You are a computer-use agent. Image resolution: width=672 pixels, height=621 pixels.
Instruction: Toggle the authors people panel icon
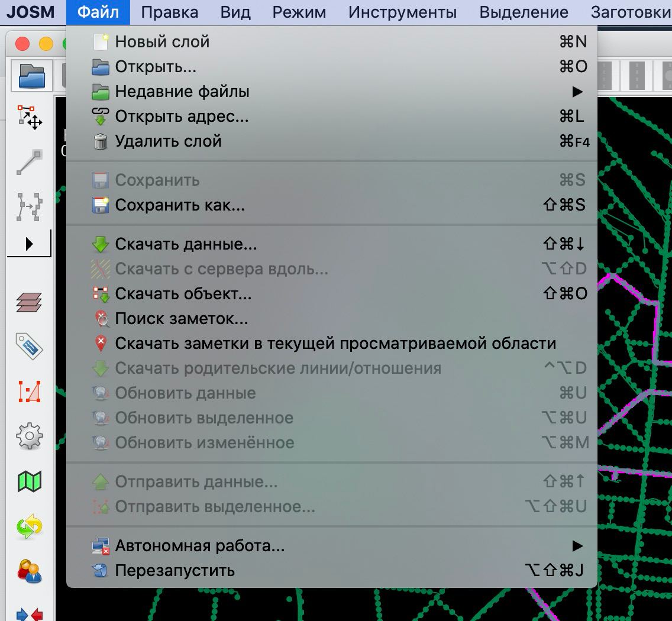(x=29, y=571)
